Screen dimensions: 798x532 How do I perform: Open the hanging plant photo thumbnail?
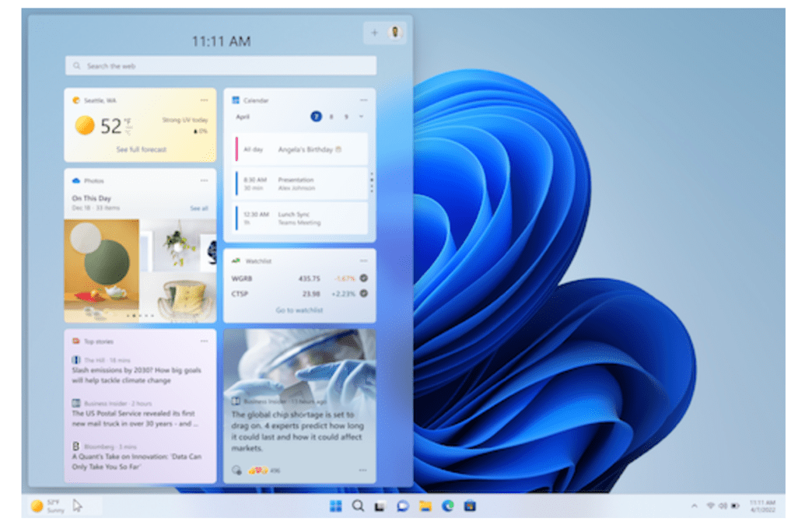[177, 245]
